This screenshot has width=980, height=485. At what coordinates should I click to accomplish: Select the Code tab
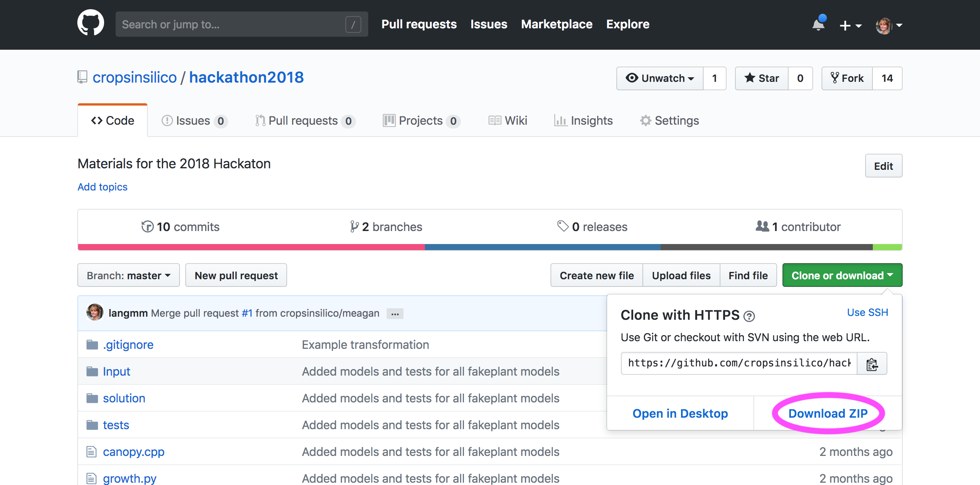[x=113, y=120]
